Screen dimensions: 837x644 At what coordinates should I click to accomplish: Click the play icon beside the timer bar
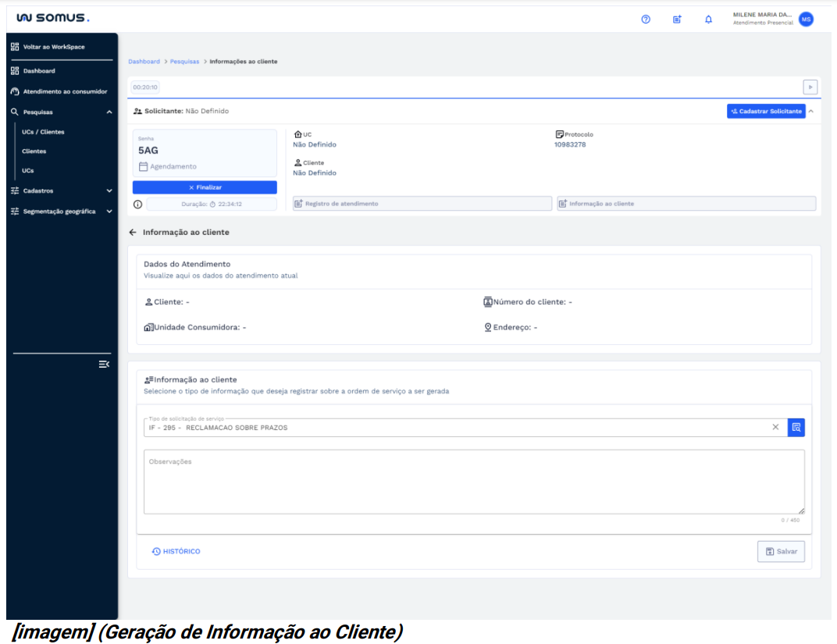810,87
